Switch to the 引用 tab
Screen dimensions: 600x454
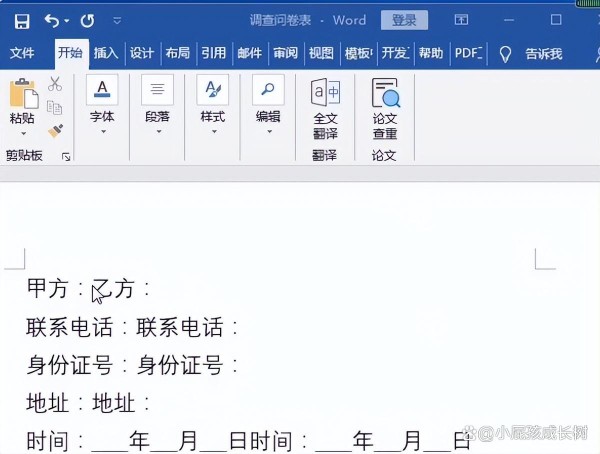tap(214, 53)
